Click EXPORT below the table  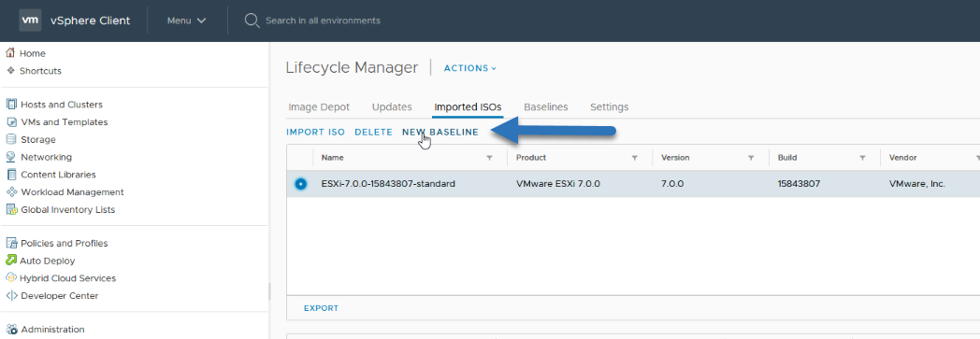(322, 308)
